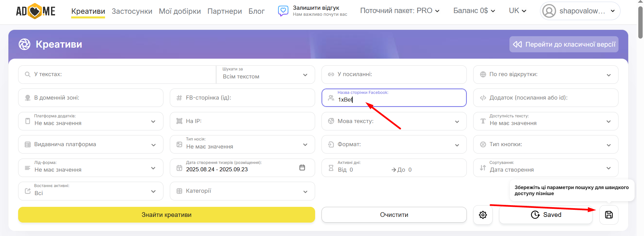Click the feedback chat heart icon
Image resolution: width=644 pixels, height=236 pixels.
coord(283,11)
